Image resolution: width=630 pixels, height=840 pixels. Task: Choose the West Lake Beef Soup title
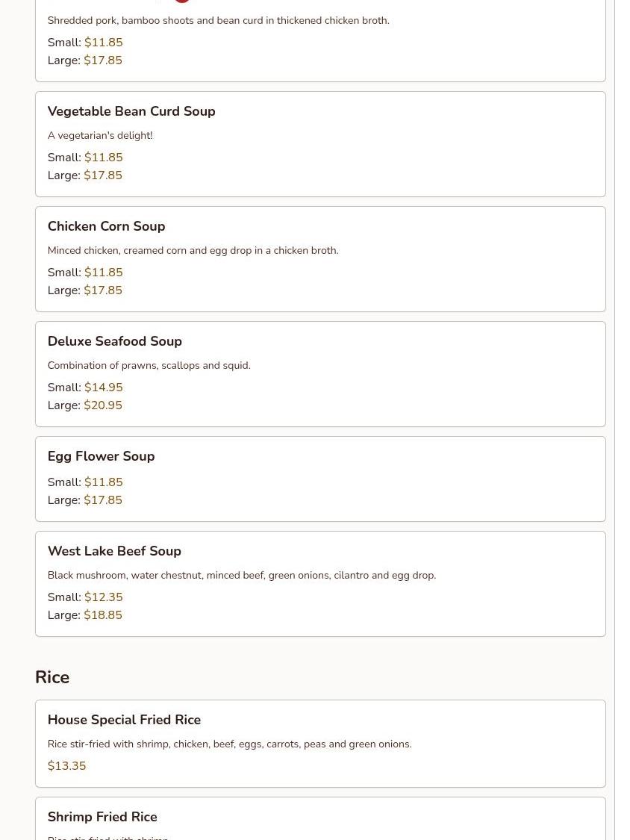pos(114,551)
